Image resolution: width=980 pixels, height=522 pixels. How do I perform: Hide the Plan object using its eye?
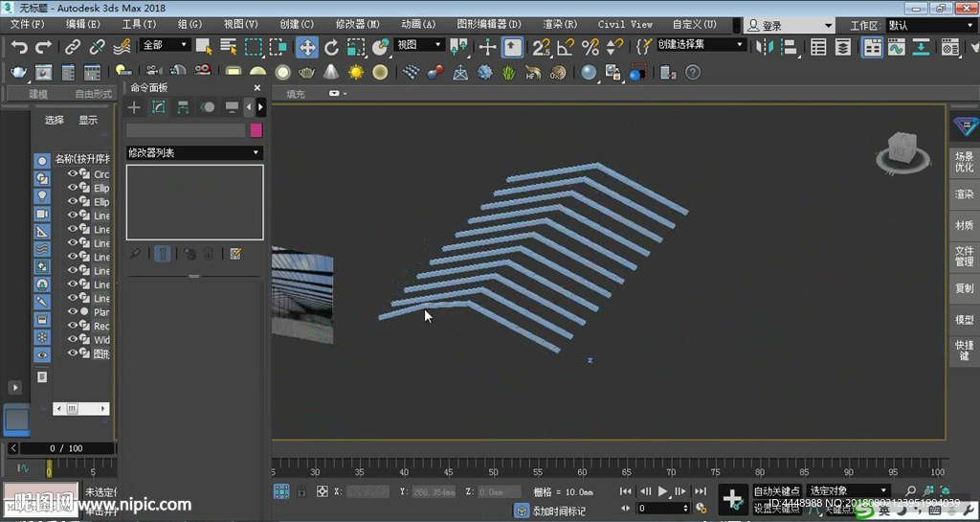(73, 311)
